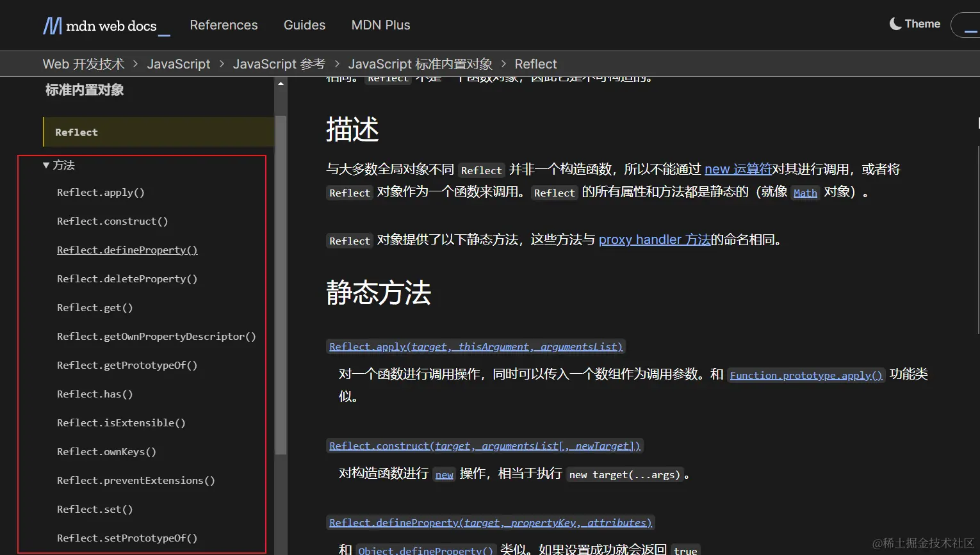Click the MDN web docs logo
The width and height of the screenshot is (980, 555).
(106, 26)
